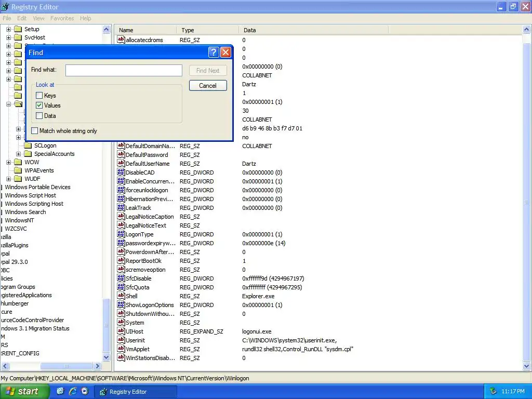Click the tree vertical scrollbar thumb

click(106, 325)
